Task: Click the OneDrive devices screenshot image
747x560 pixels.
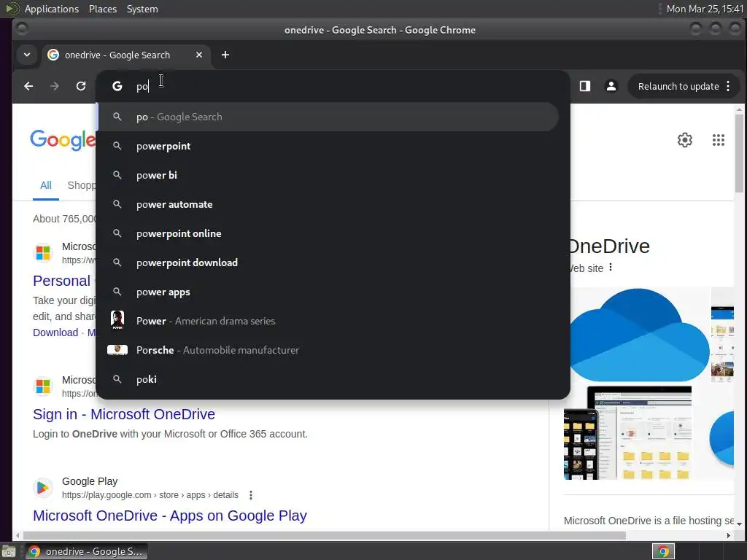Action: [x=627, y=433]
